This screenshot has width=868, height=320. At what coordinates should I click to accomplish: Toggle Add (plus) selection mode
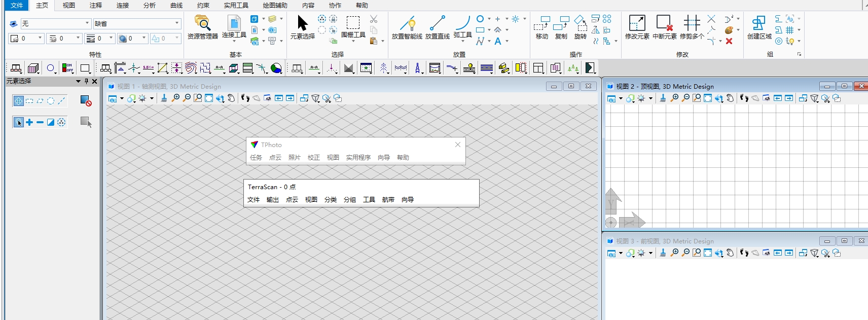(x=29, y=122)
